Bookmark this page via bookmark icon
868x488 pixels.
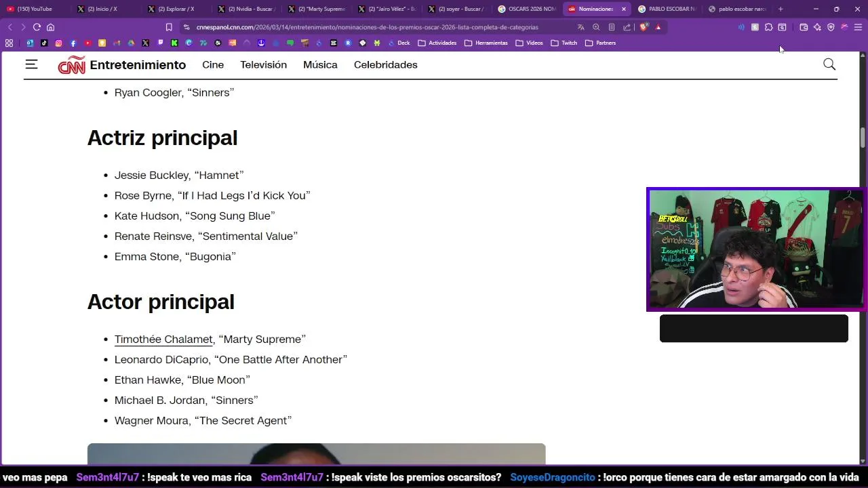click(169, 27)
